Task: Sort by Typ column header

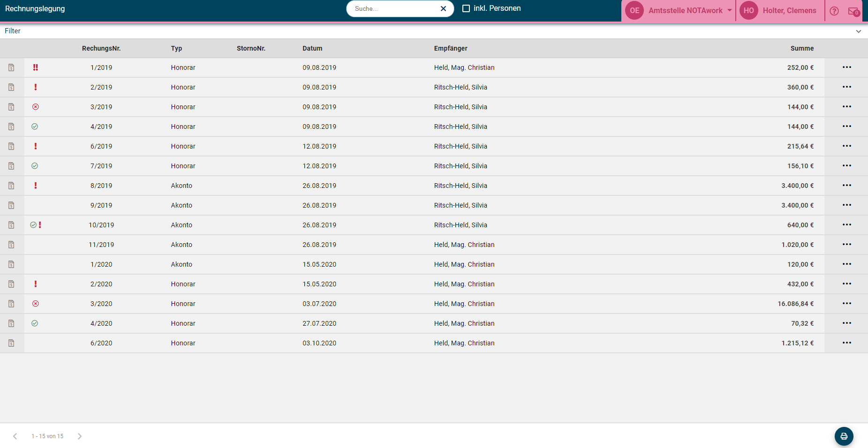Action: [176, 48]
